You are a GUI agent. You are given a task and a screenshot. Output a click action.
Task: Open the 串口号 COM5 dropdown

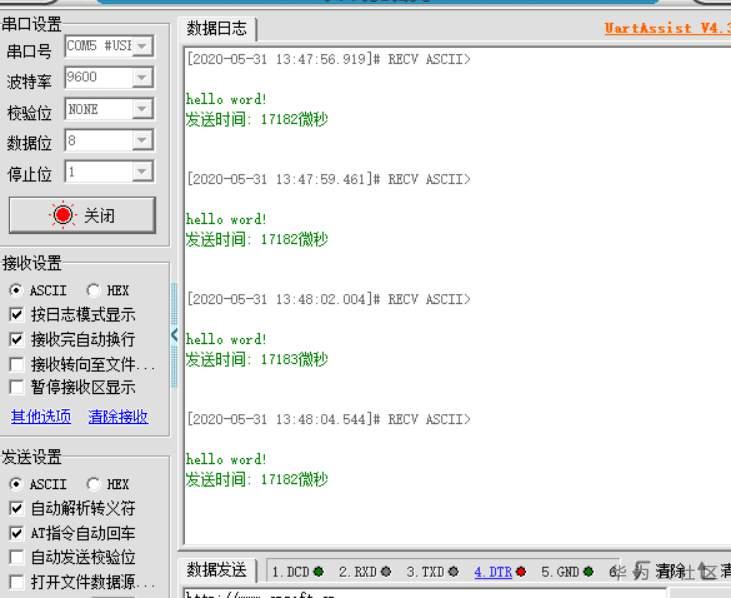click(142, 46)
